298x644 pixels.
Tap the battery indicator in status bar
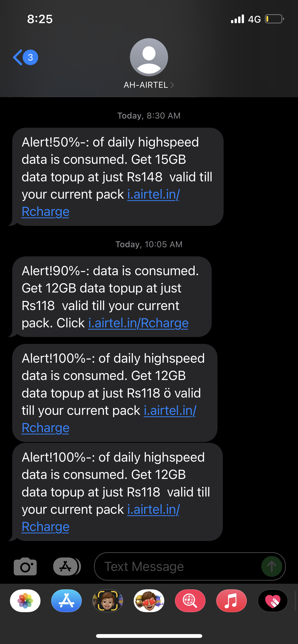point(274,19)
